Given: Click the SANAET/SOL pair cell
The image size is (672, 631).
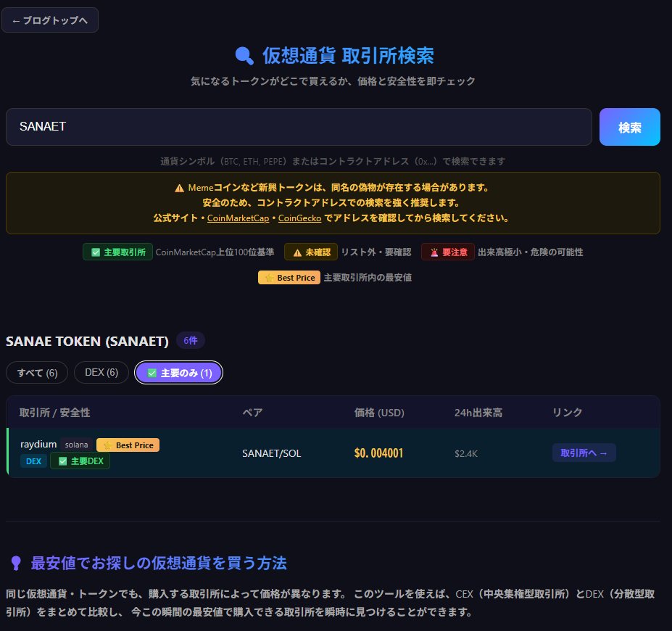Looking at the screenshot, I should point(272,453).
